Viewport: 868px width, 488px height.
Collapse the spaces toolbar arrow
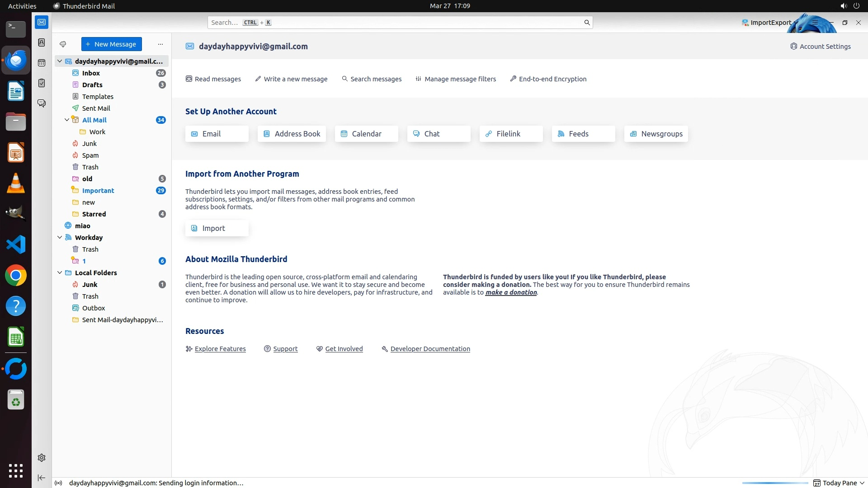pyautogui.click(x=42, y=478)
